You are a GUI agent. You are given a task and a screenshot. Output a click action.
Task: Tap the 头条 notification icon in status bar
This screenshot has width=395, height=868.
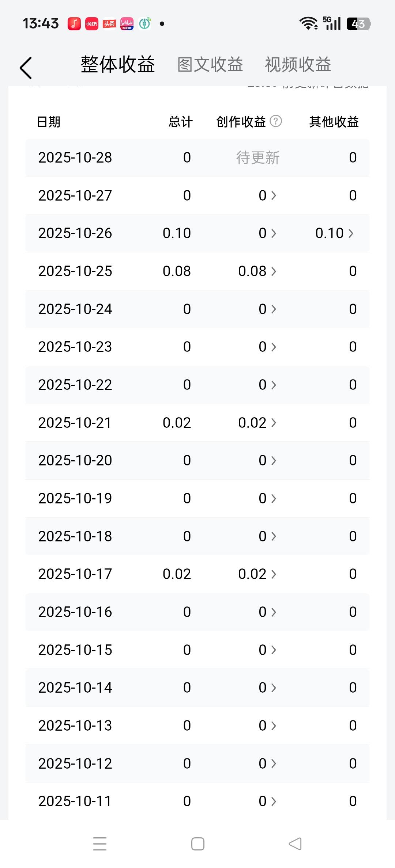(x=109, y=24)
